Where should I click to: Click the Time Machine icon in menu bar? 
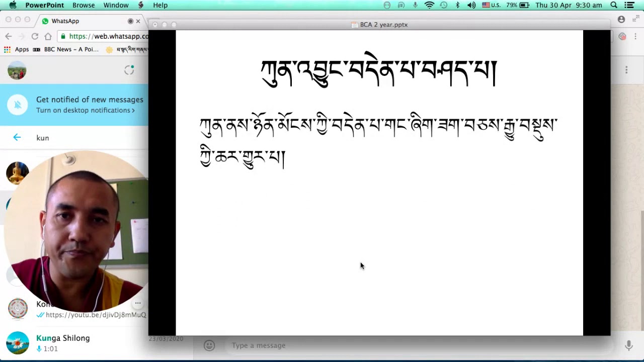pyautogui.click(x=443, y=5)
